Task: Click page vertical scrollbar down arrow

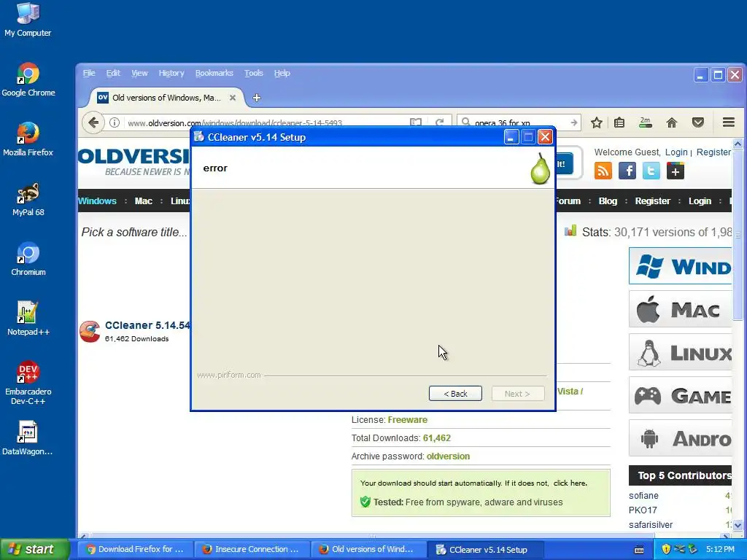Action: pos(738,525)
